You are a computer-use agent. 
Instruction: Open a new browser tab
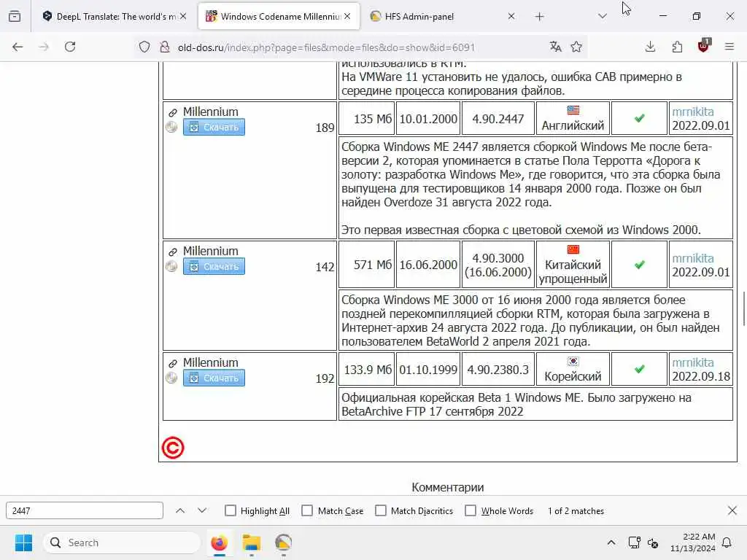[539, 16]
